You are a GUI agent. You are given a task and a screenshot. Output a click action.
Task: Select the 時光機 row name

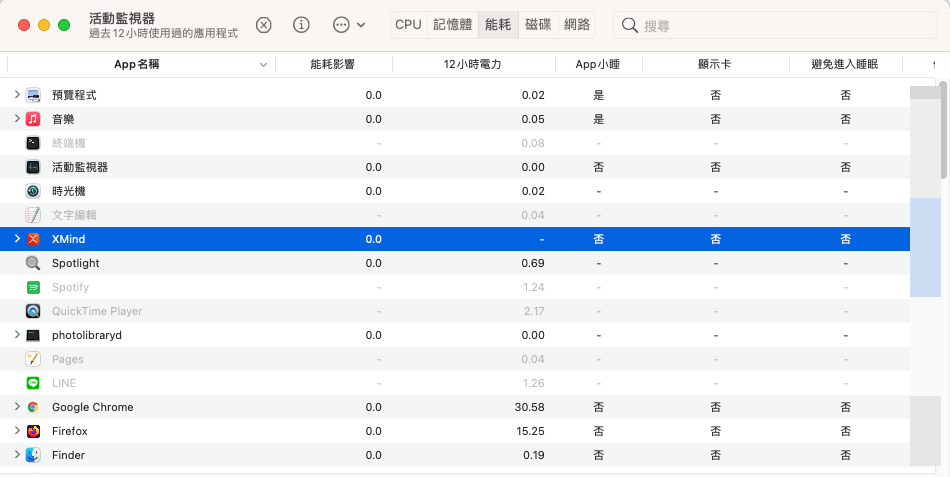(68, 191)
